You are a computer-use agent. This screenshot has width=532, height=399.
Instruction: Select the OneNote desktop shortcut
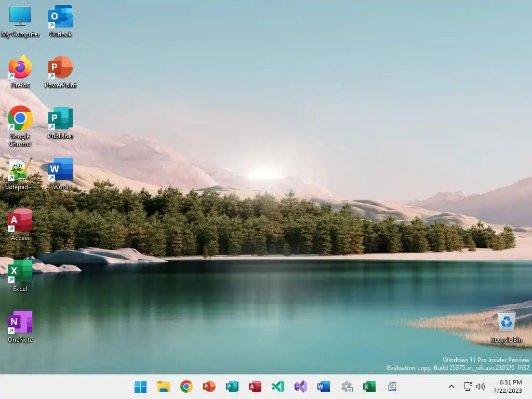click(x=20, y=327)
